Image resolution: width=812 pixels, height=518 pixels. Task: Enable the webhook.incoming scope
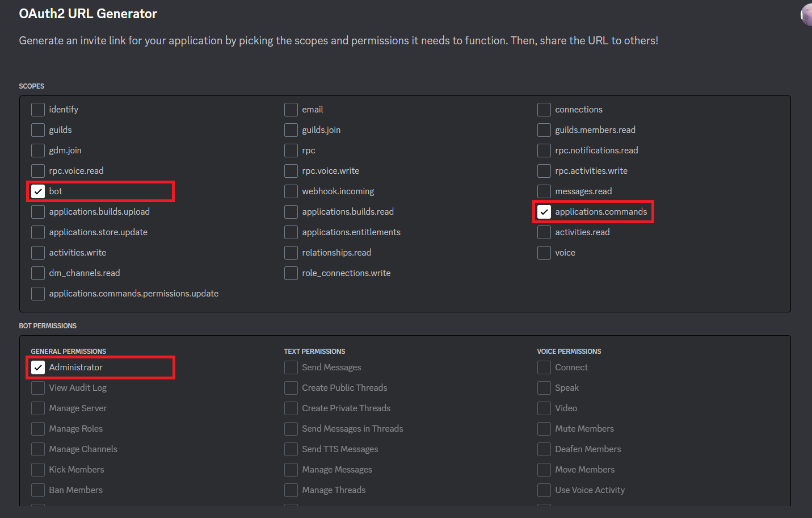click(x=291, y=191)
